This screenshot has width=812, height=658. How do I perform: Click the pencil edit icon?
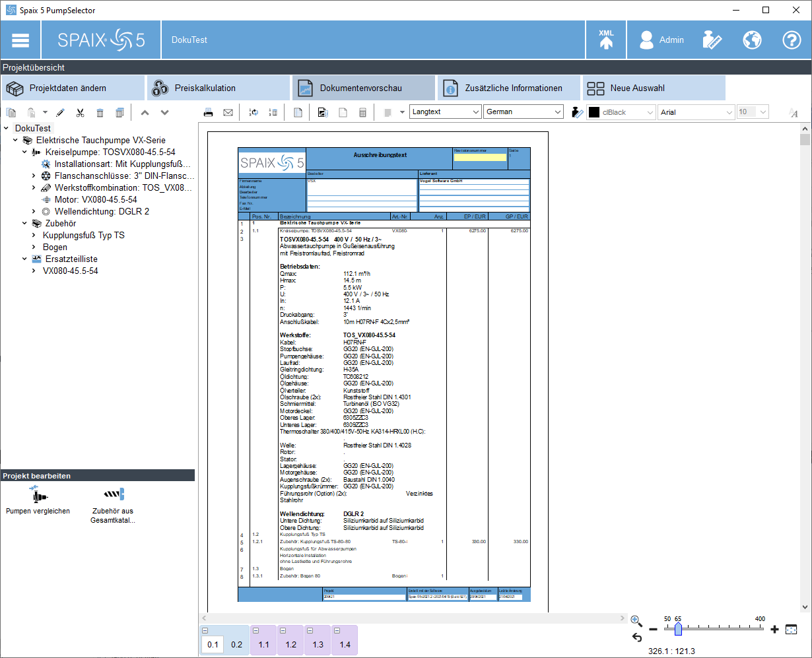[x=60, y=113]
